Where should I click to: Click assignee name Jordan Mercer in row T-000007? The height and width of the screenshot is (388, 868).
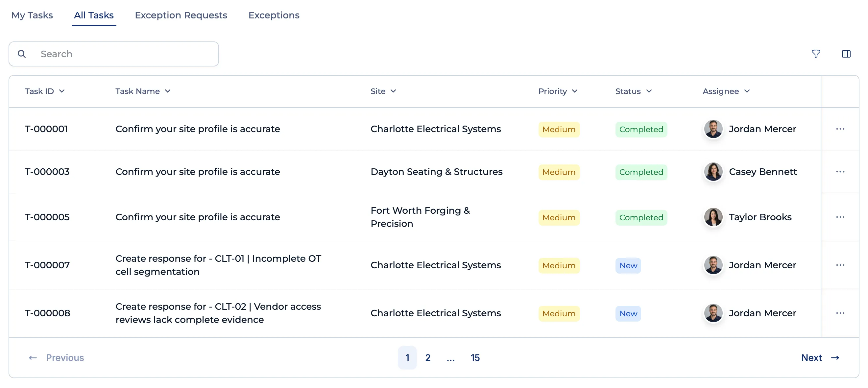[762, 265]
